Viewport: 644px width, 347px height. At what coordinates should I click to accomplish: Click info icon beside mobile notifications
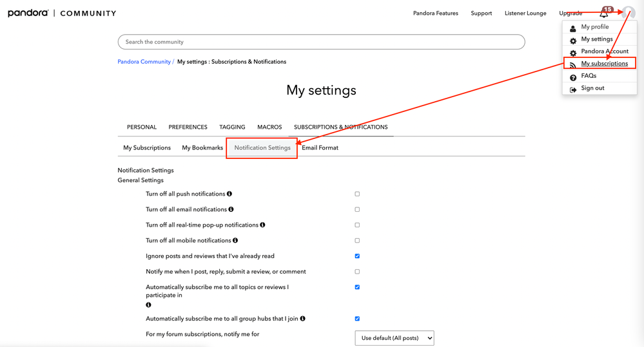pos(235,241)
